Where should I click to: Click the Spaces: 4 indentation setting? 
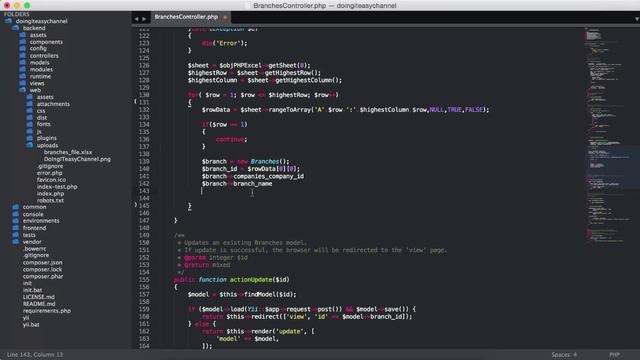(x=564, y=355)
